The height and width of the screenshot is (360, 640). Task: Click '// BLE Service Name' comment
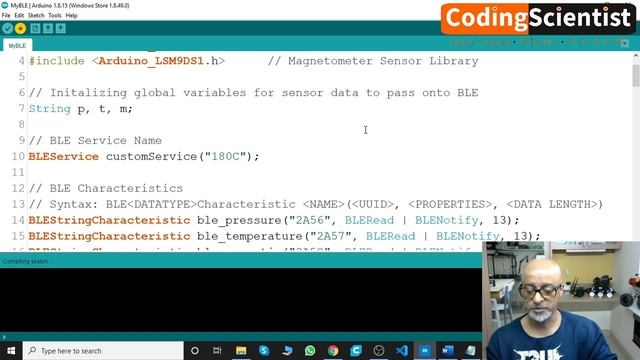pos(95,140)
